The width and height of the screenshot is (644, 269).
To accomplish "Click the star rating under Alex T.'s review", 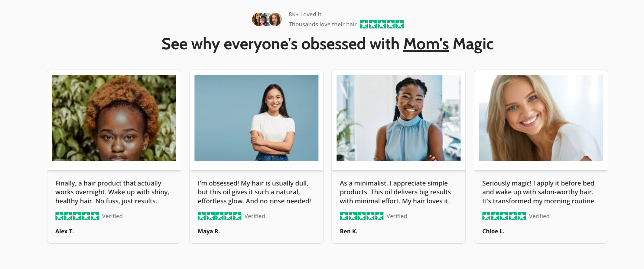I will pos(77,216).
